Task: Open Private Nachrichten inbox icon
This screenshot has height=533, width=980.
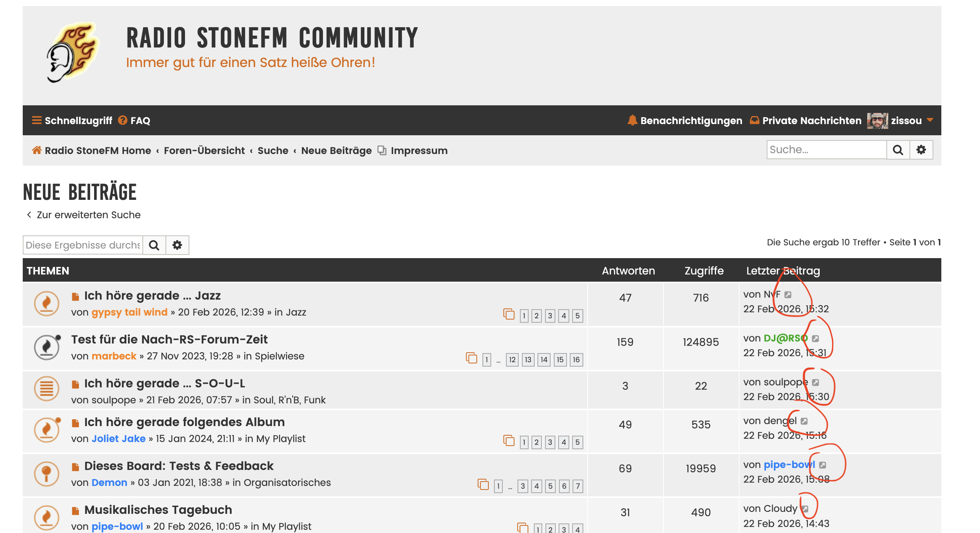Action: coord(754,120)
